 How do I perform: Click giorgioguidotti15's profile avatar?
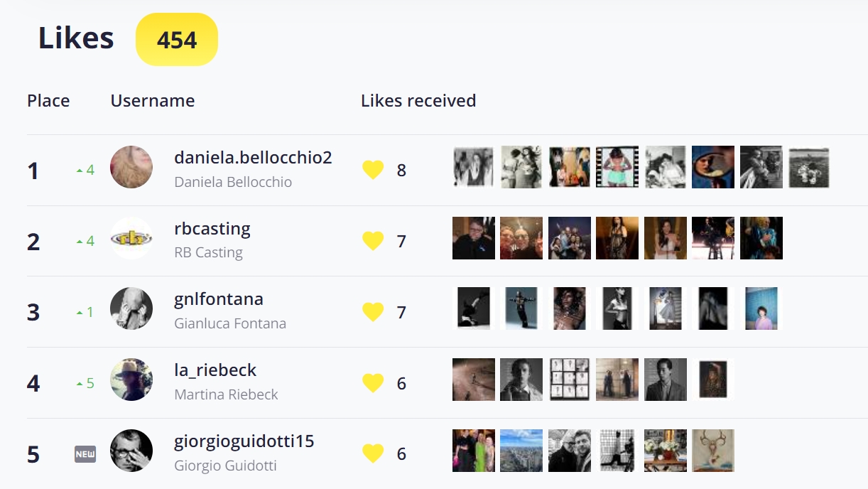(x=131, y=451)
